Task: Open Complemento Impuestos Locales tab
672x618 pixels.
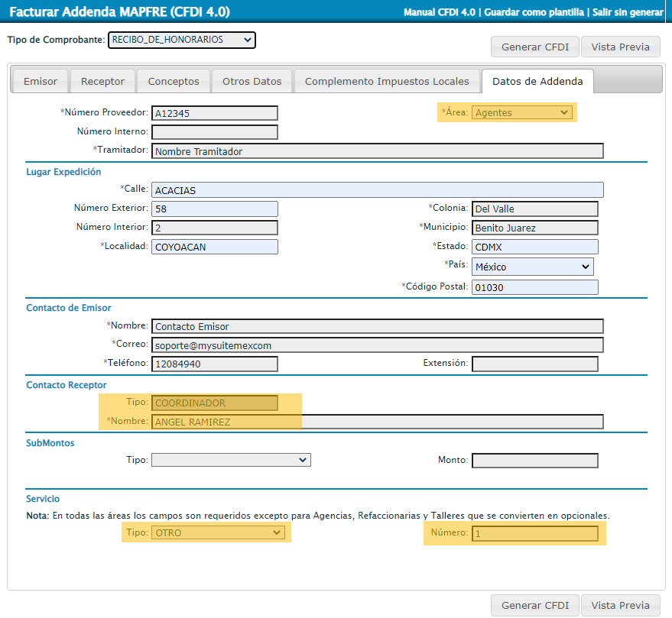Action: 387,81
